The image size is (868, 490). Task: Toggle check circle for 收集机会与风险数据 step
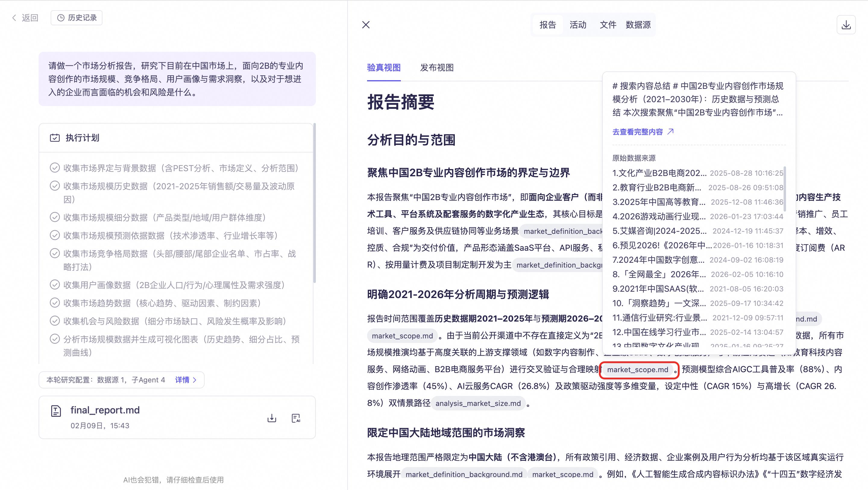click(55, 320)
